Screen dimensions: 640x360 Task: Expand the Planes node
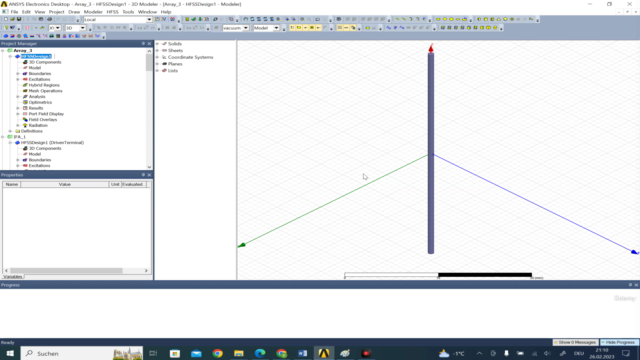[x=158, y=64]
